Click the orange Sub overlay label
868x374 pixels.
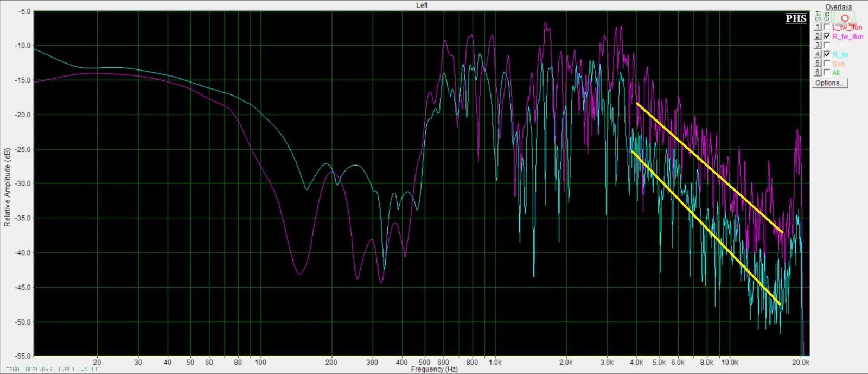(838, 64)
